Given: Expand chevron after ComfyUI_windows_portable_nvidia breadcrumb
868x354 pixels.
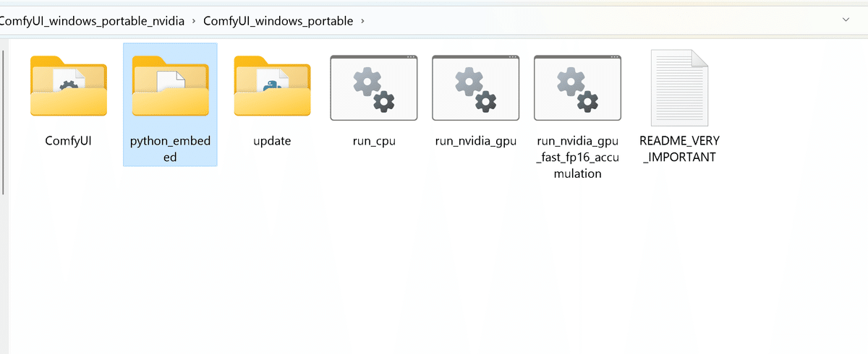Looking at the screenshot, I should [194, 21].
